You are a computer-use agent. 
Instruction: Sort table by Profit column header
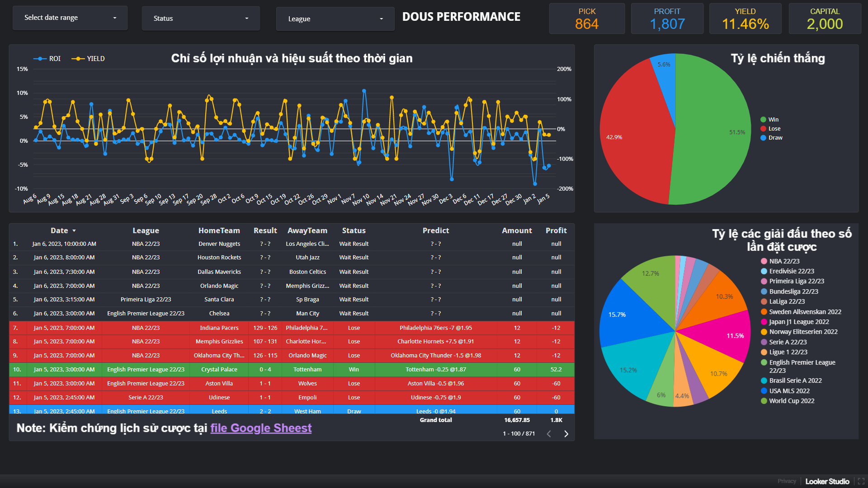(556, 230)
